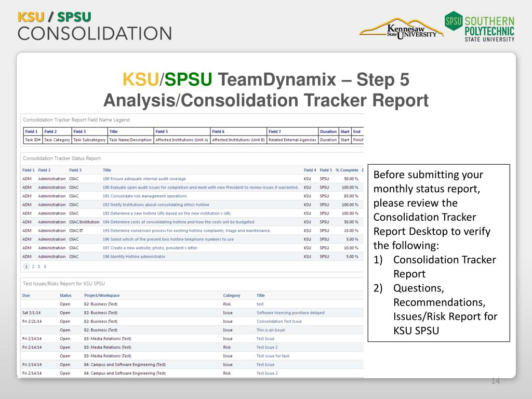
Task: Sort status report by Field 3 header
Action: (x=75, y=170)
